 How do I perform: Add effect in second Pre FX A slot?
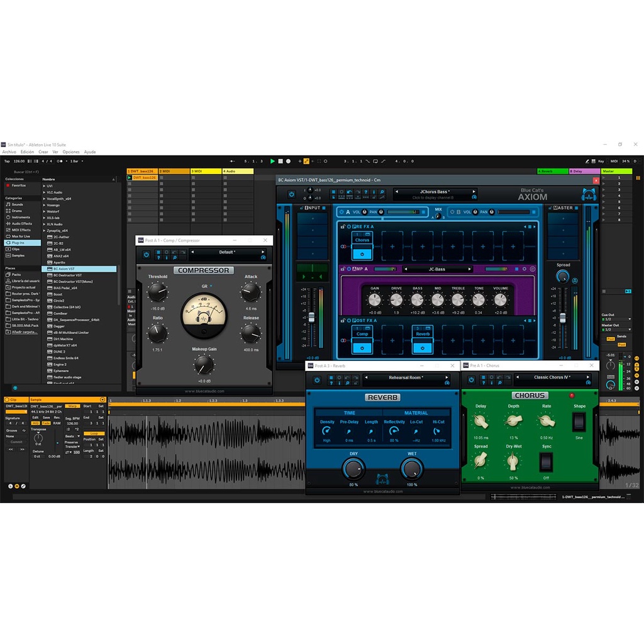[x=392, y=247]
